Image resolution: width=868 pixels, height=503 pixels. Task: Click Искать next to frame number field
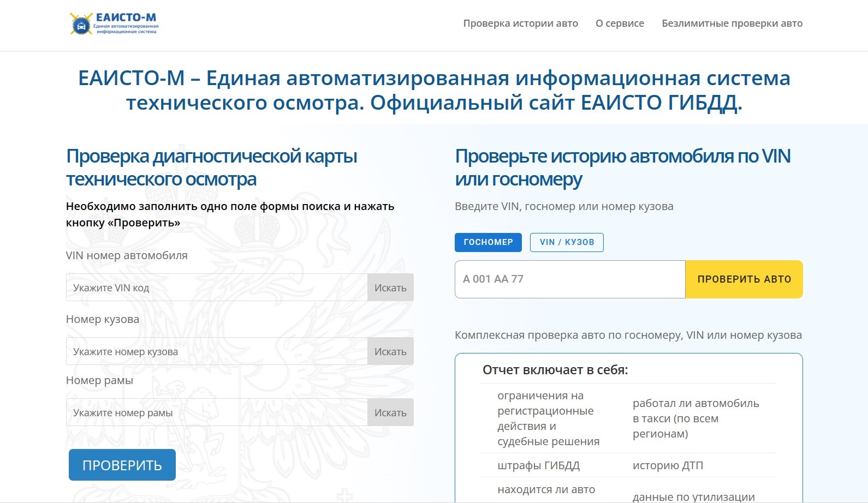point(390,412)
